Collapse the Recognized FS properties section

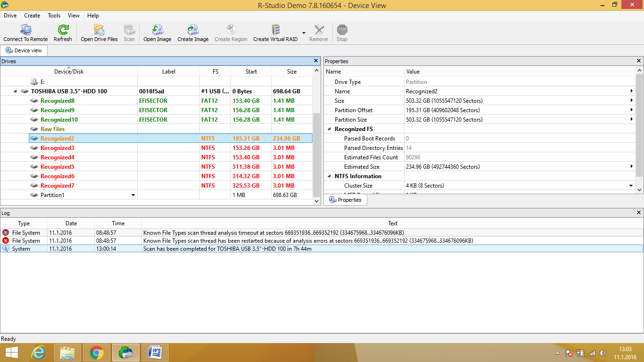click(329, 129)
